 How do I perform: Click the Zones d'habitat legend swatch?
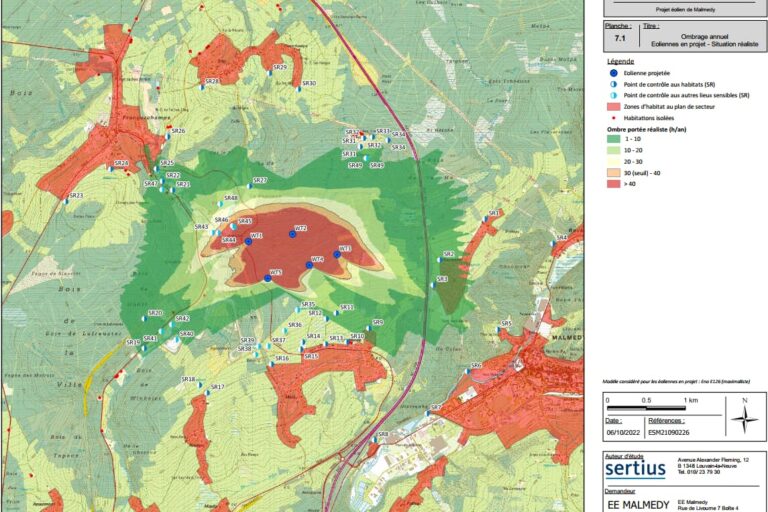coord(613,107)
